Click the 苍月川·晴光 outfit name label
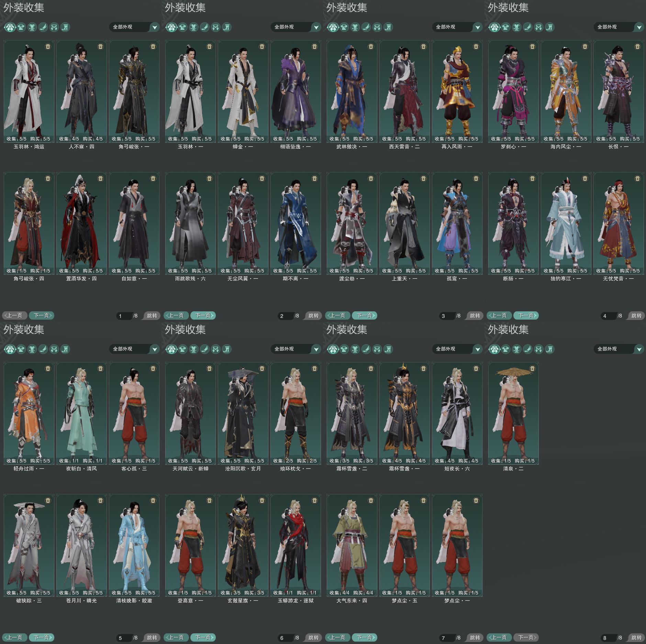 coord(81,601)
